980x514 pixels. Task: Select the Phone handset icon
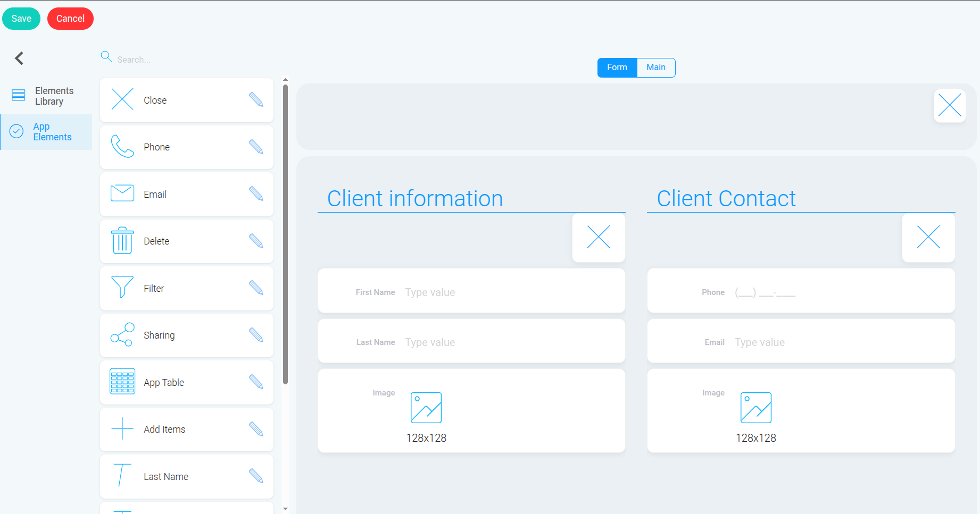tap(122, 146)
